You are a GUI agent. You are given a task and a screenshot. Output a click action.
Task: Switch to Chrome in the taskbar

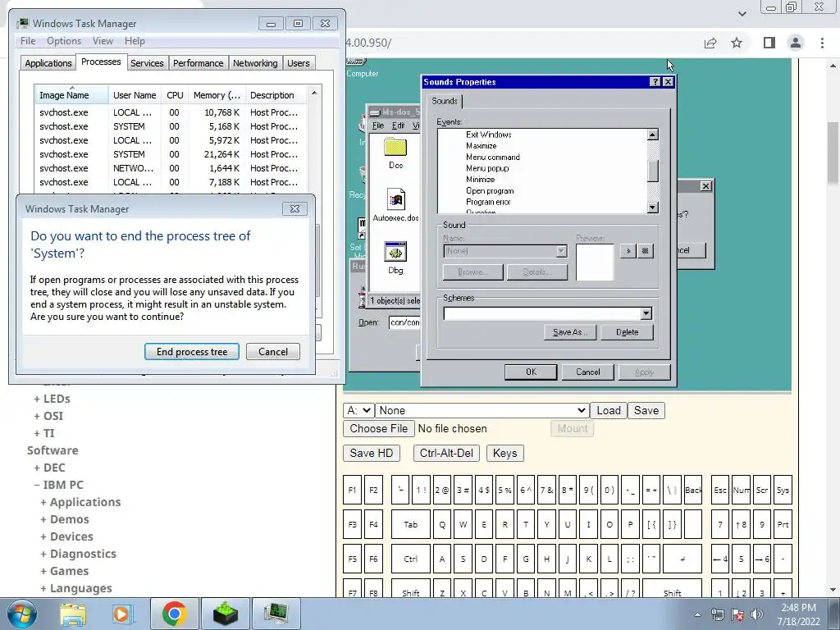point(174,614)
